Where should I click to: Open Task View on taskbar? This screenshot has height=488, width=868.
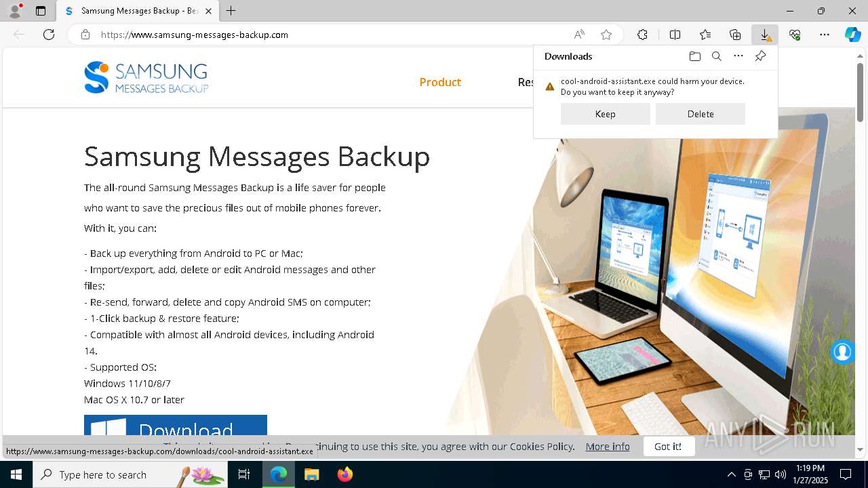click(244, 474)
